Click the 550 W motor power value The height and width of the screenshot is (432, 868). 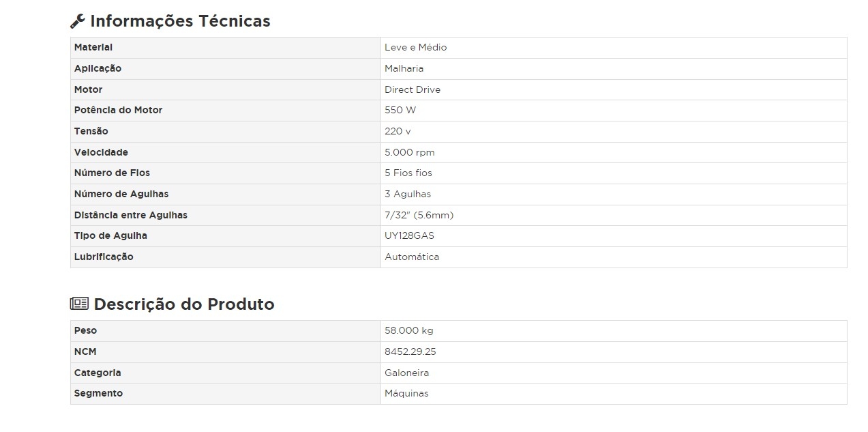click(400, 110)
